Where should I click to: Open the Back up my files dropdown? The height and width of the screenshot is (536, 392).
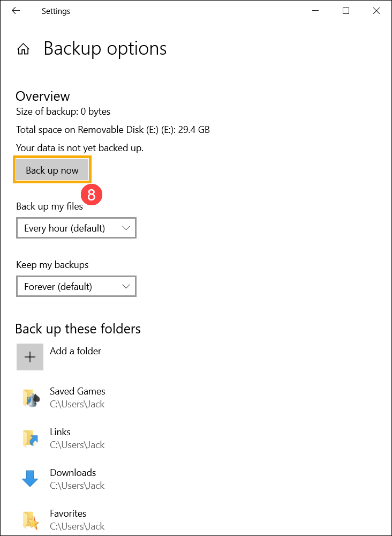click(76, 228)
